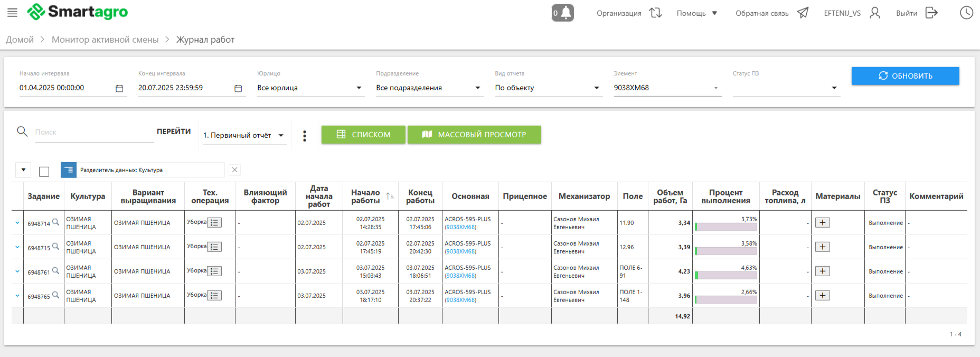Open the clock history icon
Screen dimensions: 980x357
pos(966,13)
